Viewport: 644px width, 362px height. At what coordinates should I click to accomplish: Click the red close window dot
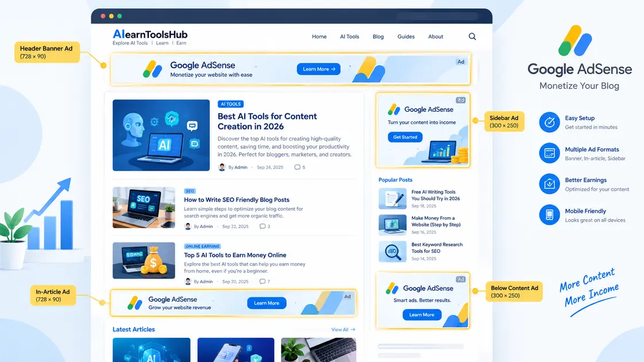click(103, 16)
